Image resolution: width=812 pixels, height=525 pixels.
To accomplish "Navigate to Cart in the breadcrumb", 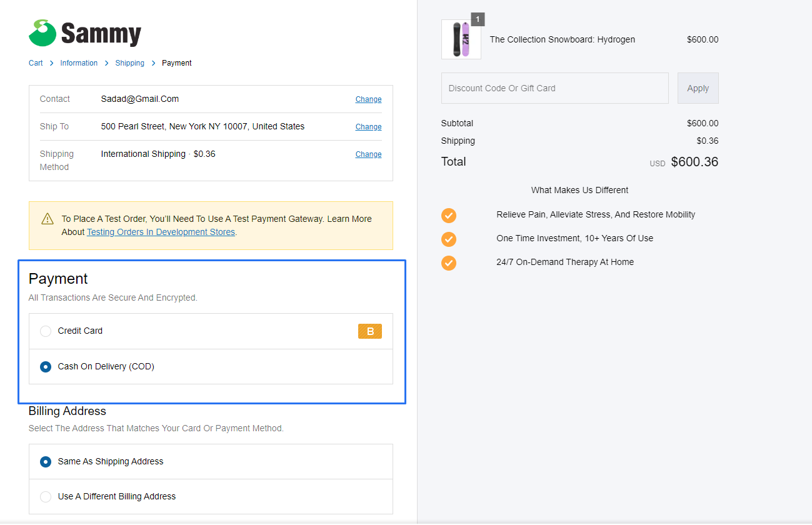I will point(36,62).
